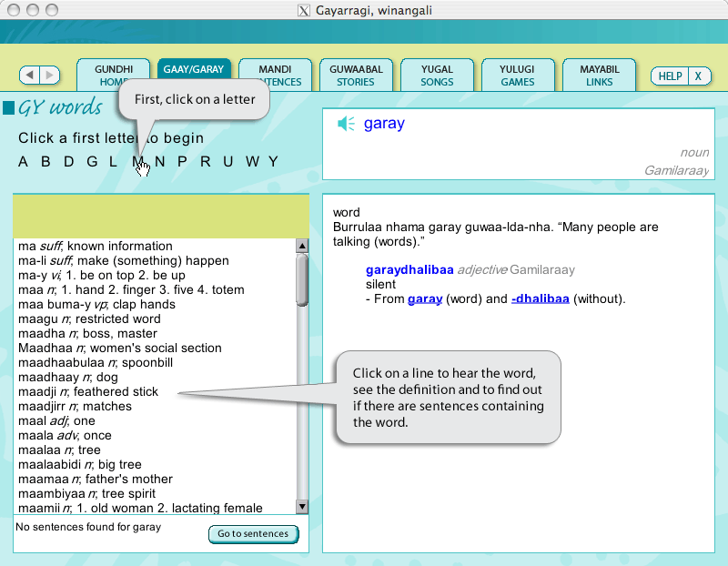This screenshot has width=728, height=566.
Task: Pick the letter W from alphabet
Action: click(250, 162)
